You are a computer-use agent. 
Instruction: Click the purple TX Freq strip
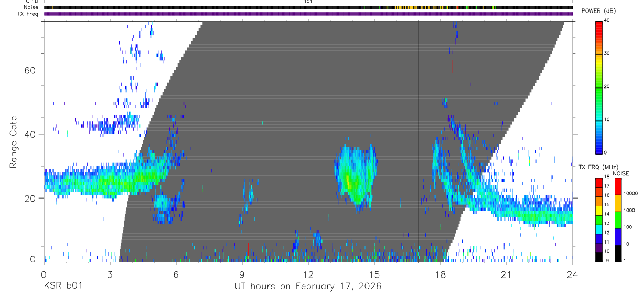click(308, 14)
